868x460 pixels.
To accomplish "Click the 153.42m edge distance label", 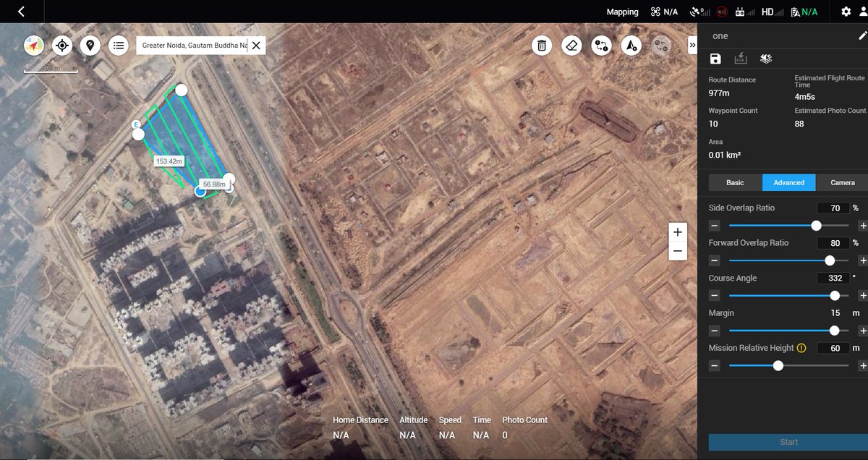I will [169, 161].
